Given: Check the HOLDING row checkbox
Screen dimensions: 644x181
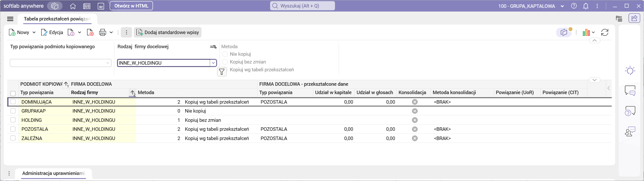Looking at the screenshot, I should [13, 120].
